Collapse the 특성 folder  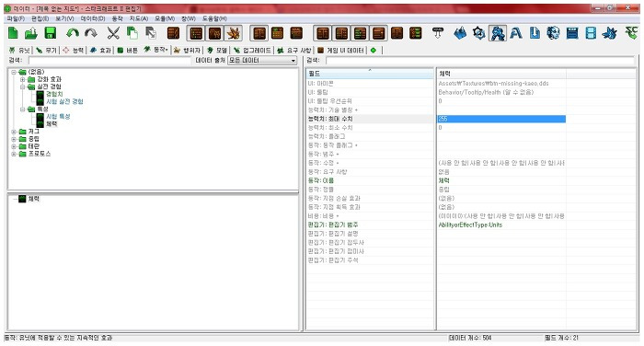coord(23,110)
